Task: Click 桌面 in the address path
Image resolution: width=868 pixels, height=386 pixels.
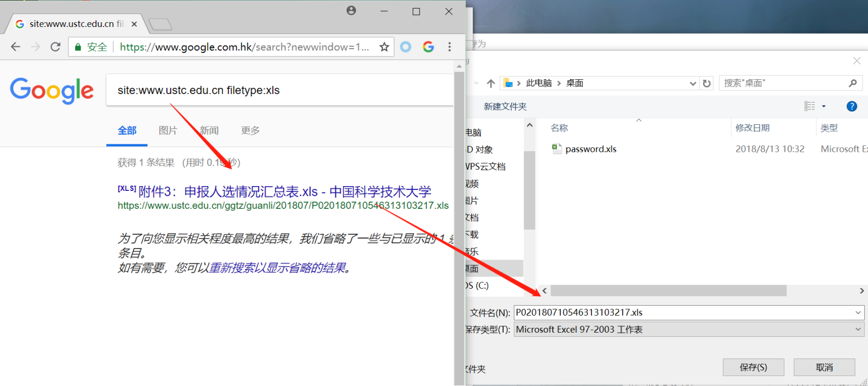Action: (x=574, y=83)
